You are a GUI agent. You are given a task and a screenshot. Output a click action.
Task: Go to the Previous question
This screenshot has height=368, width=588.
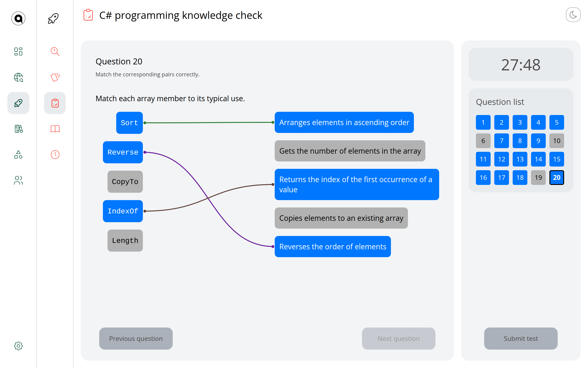point(136,339)
